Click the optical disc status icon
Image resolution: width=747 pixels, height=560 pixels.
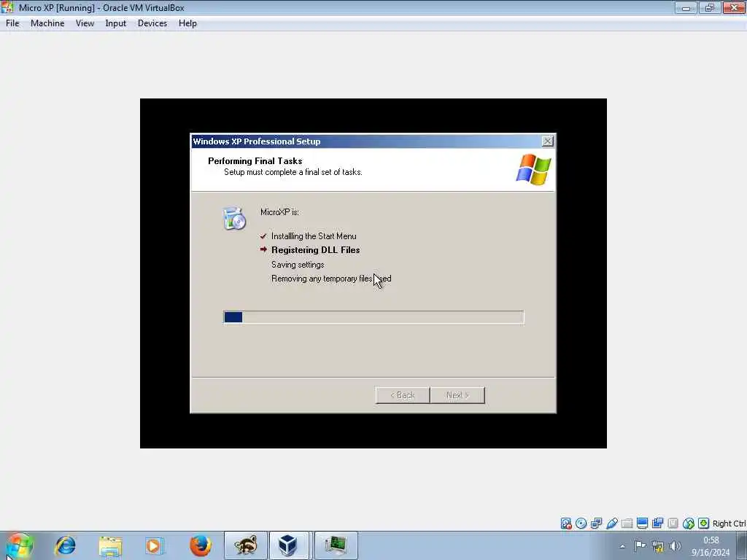581,524
